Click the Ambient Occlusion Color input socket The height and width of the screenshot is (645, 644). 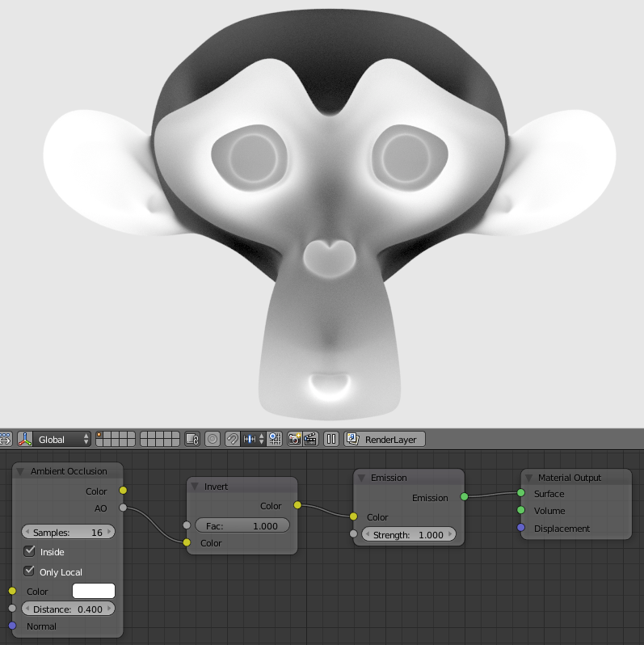tap(12, 591)
